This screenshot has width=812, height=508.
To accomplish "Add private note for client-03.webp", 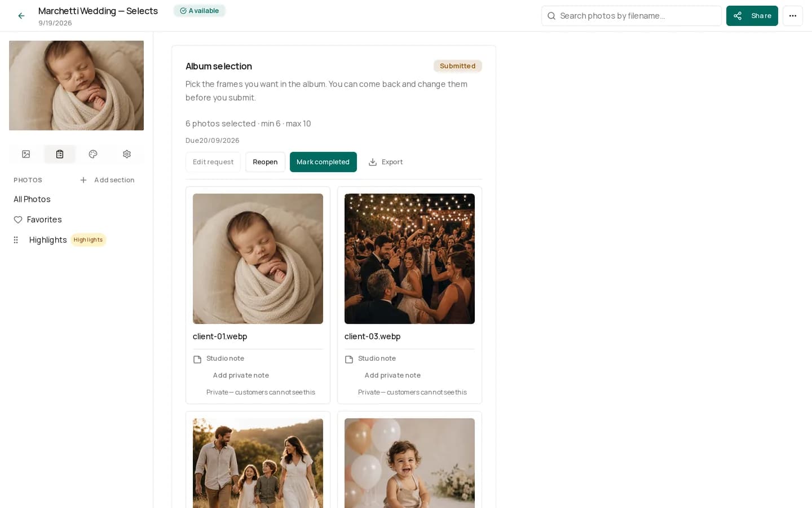I will [x=392, y=375].
